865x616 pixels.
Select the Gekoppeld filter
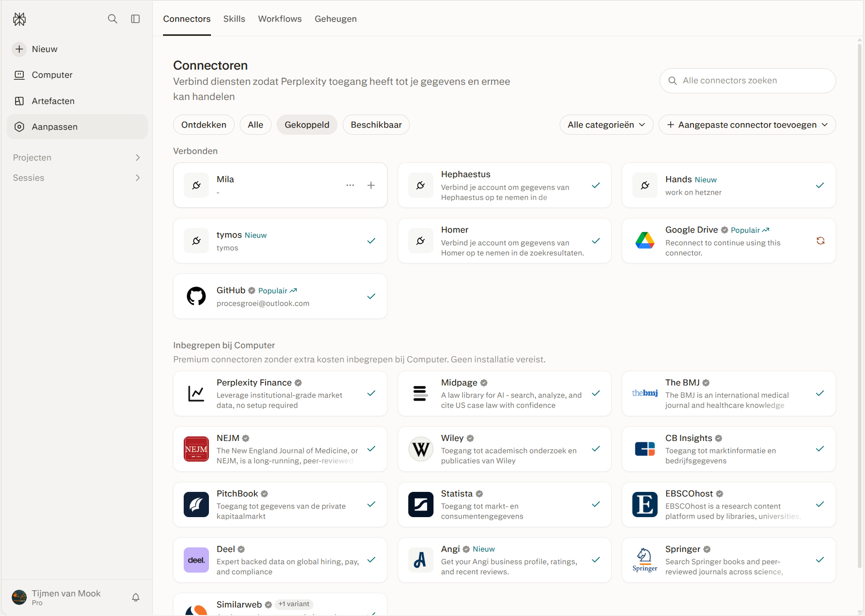tap(307, 125)
